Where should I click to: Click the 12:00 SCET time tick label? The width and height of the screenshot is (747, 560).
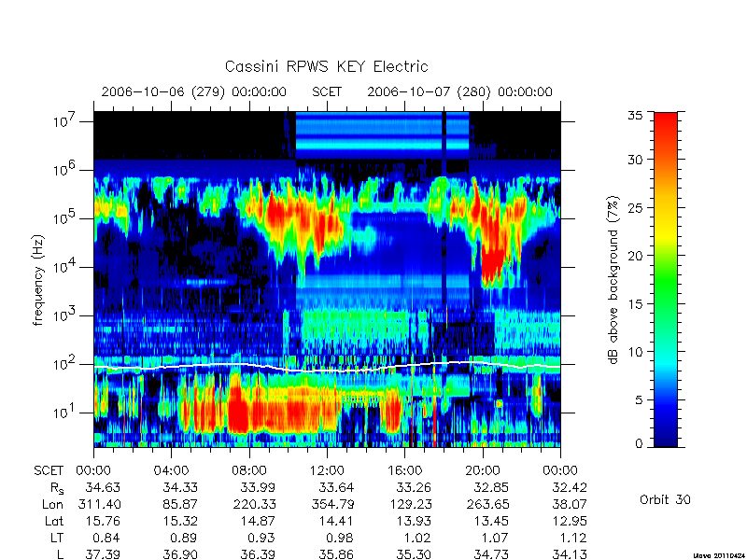click(327, 470)
